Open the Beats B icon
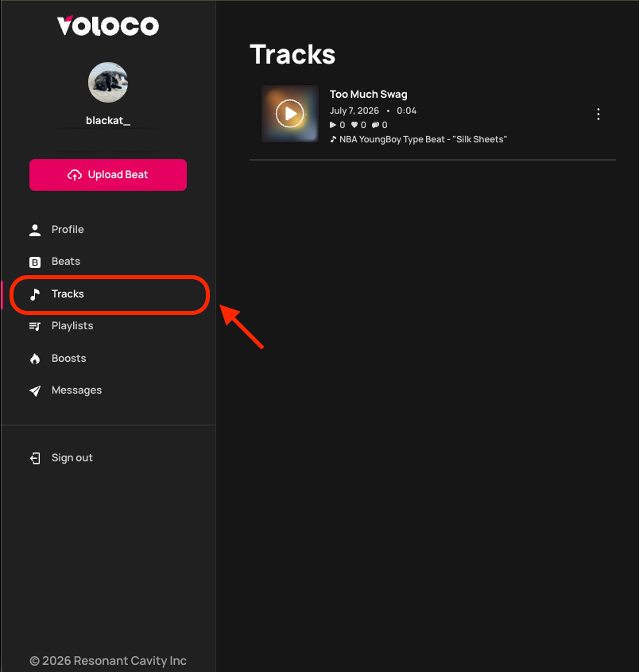 tap(35, 262)
